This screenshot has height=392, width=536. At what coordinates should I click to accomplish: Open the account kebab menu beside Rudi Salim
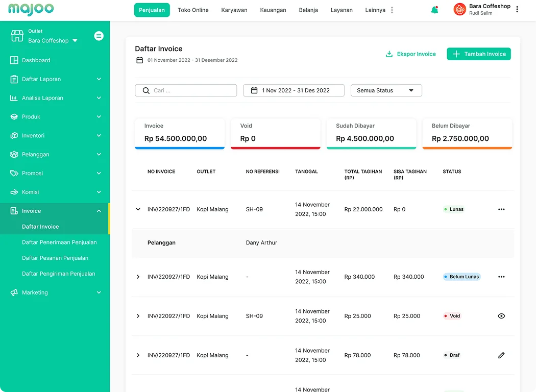pos(517,9)
